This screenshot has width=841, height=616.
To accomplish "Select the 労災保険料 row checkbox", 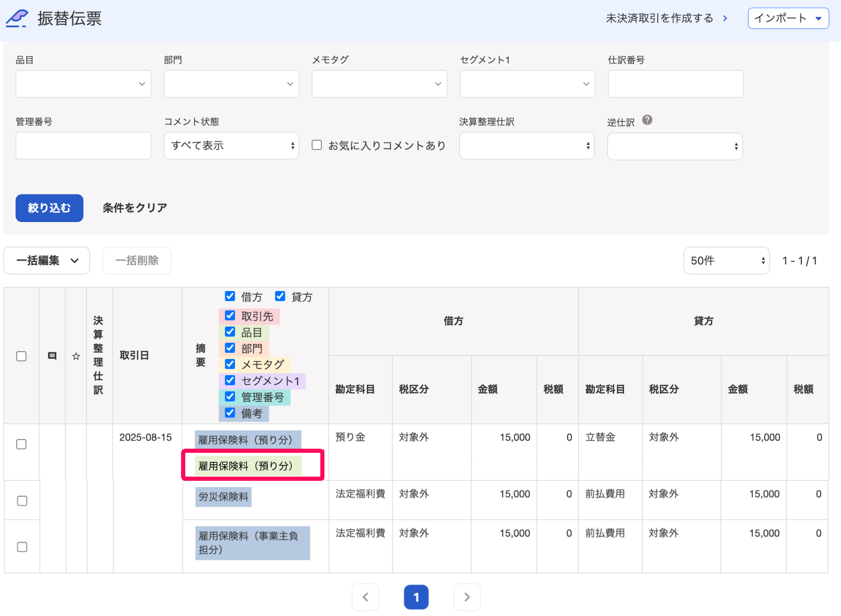I will [x=22, y=501].
